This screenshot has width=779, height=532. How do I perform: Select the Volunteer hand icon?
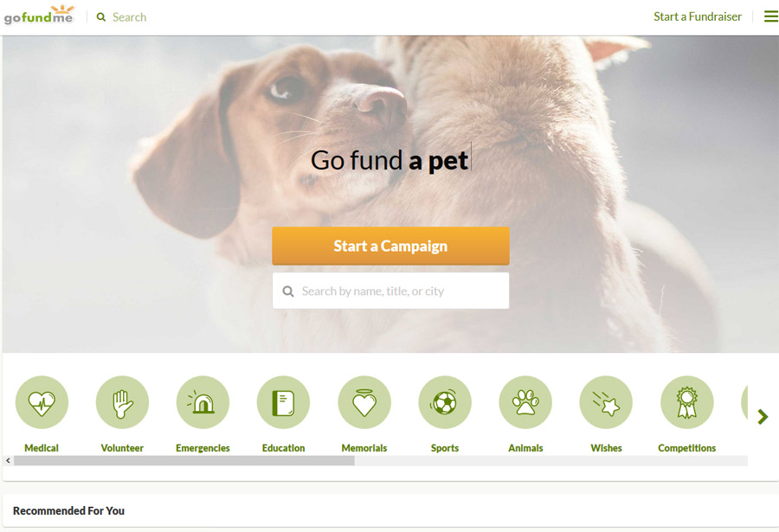pos(122,402)
